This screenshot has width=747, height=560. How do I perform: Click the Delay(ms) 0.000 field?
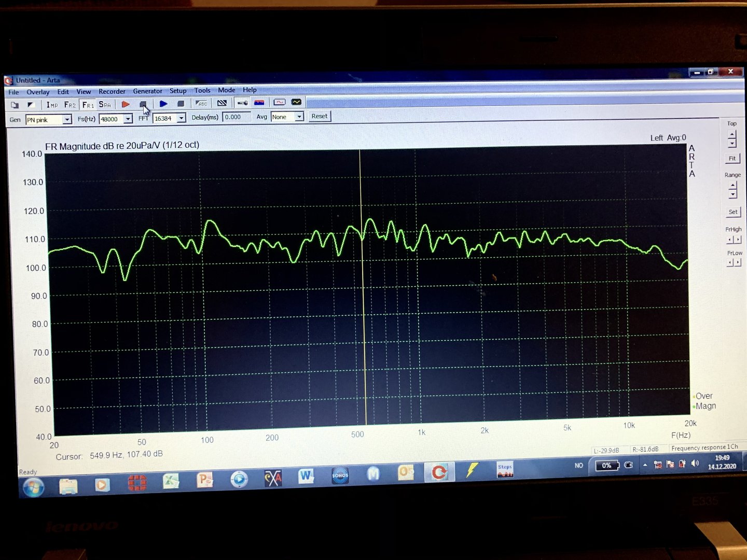click(237, 117)
